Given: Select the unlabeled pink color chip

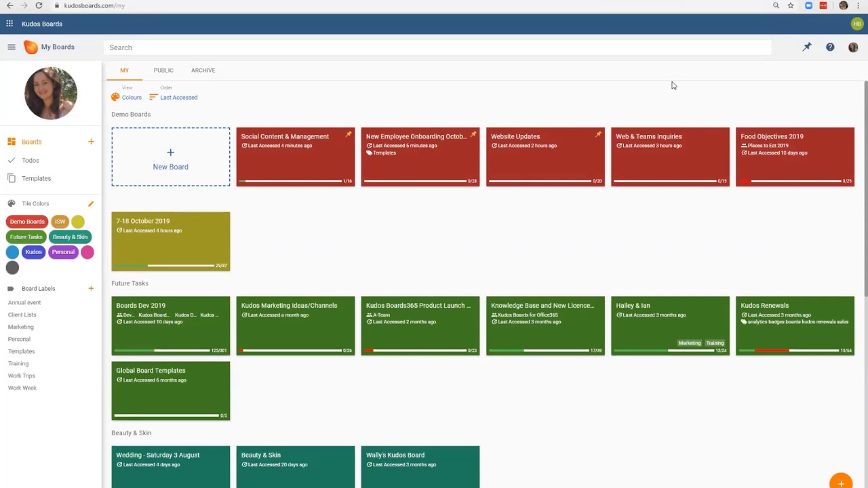Looking at the screenshot, I should coord(87,252).
